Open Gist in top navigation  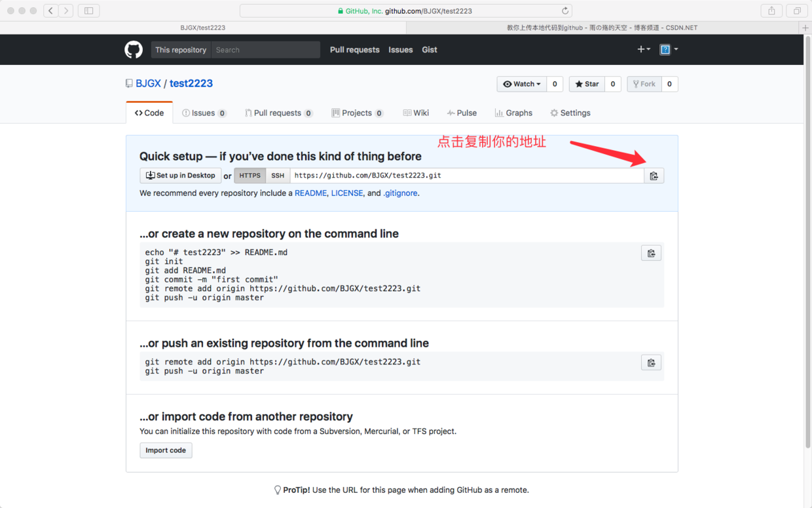430,50
